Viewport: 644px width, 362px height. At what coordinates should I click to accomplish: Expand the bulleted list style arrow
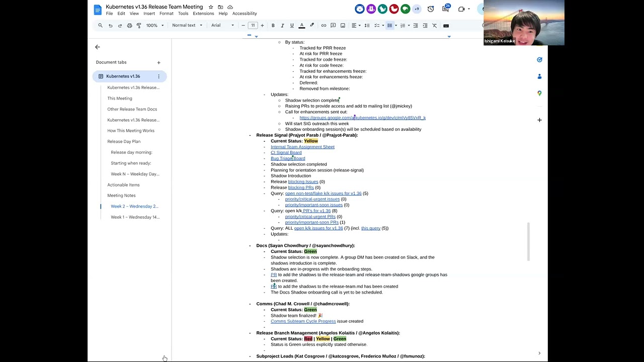click(395, 26)
